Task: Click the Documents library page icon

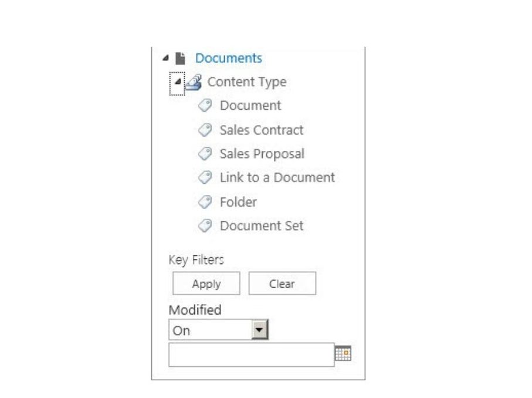Action: pyautogui.click(x=181, y=58)
